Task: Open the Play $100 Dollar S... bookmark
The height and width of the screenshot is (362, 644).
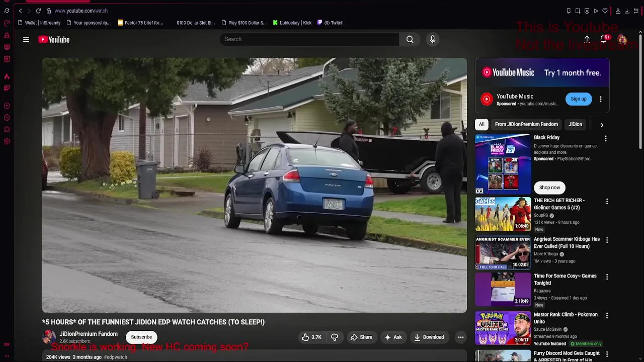Action: [x=244, y=23]
